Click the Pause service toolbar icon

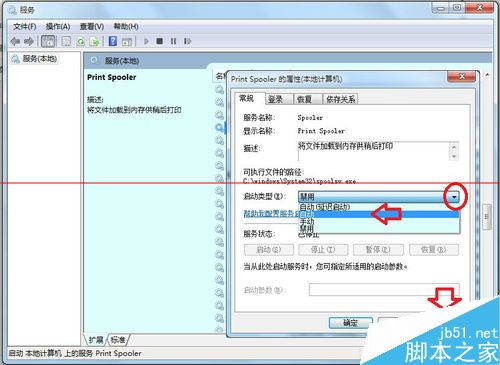173,41
